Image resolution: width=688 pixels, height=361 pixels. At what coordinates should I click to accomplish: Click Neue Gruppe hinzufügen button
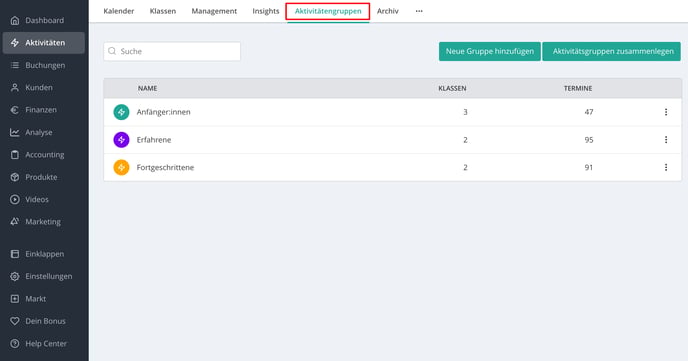pos(490,51)
